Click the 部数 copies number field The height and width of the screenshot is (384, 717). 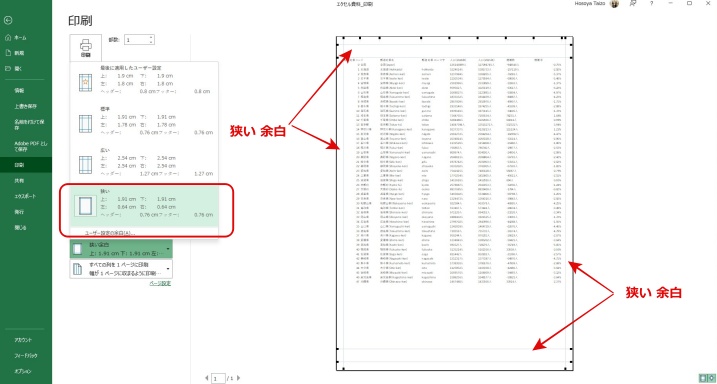coord(136,40)
